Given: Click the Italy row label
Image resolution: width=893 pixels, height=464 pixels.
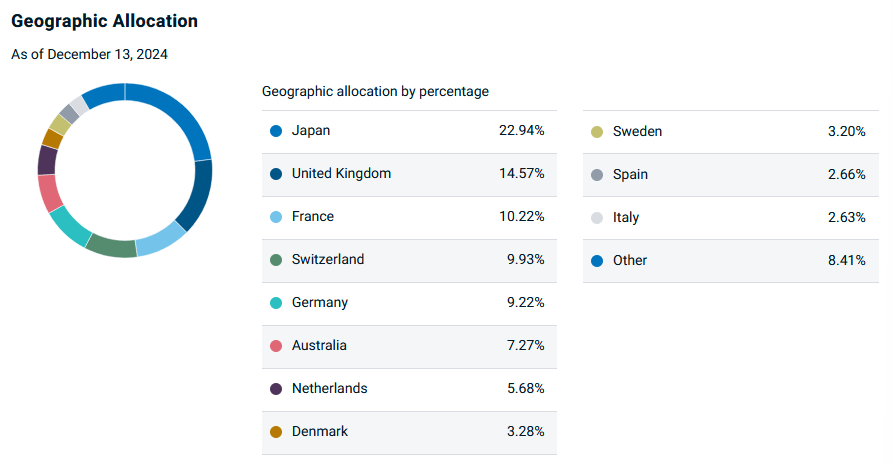Looking at the screenshot, I should [626, 217].
